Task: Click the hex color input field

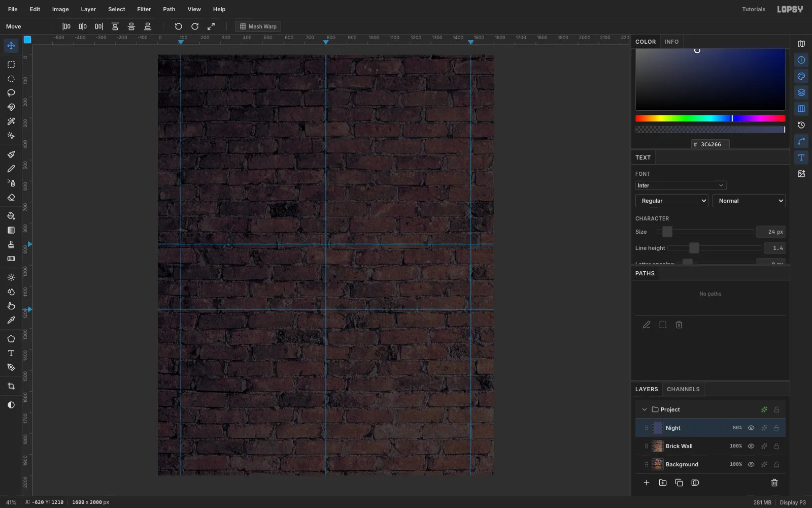Action: [x=710, y=144]
